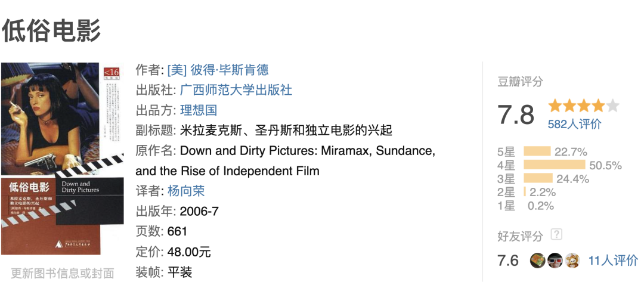Click the 7.8 Douban score number
Viewport: 644px width, 282px height.
[x=516, y=114]
